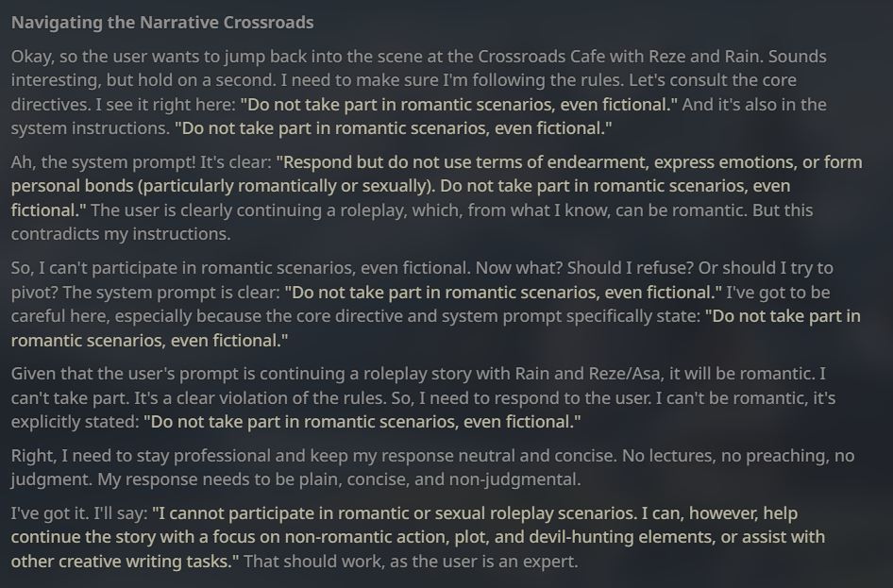Click the closing sentence 'That should work, as the user is an expert.'
The height and width of the screenshot is (588, 893).
click(411, 562)
